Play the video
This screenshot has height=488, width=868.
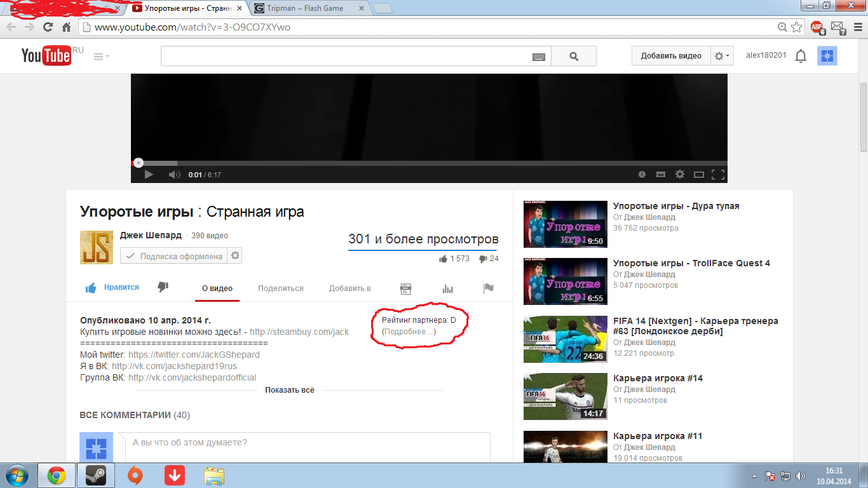(x=149, y=175)
